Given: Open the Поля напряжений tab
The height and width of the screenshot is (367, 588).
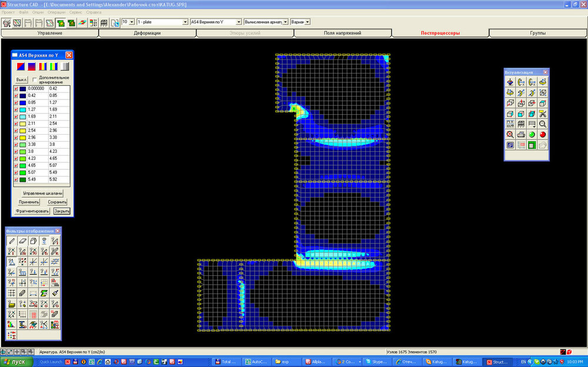Looking at the screenshot, I should (342, 33).
